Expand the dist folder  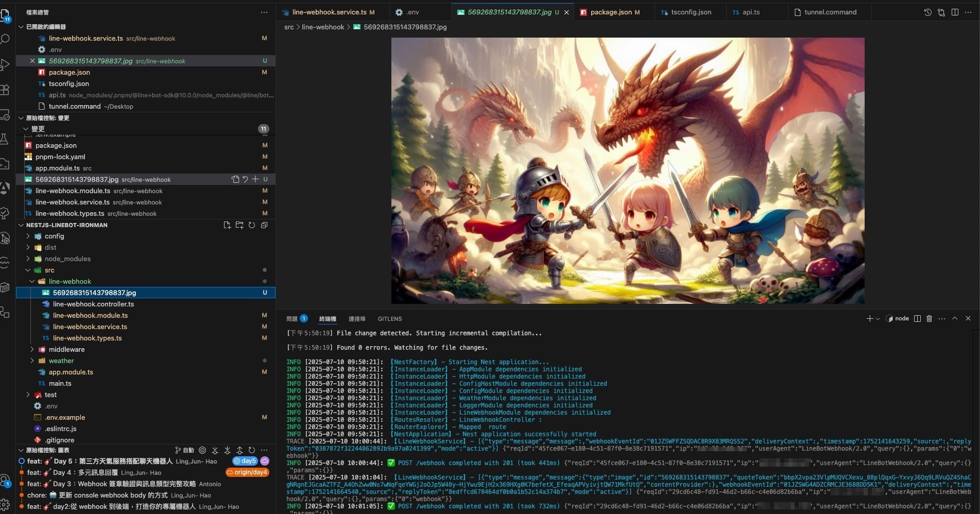(28, 247)
